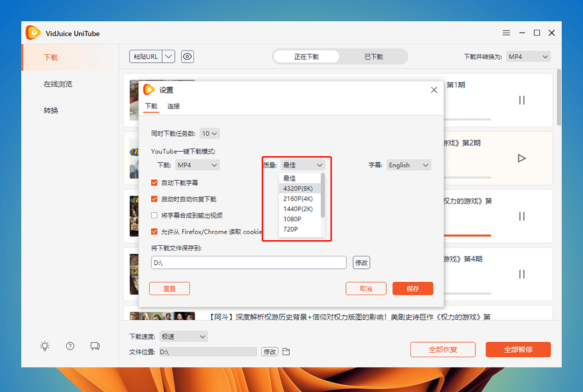Open the 下载速度 极速 dropdown
The height and width of the screenshot is (392, 583).
click(x=184, y=337)
